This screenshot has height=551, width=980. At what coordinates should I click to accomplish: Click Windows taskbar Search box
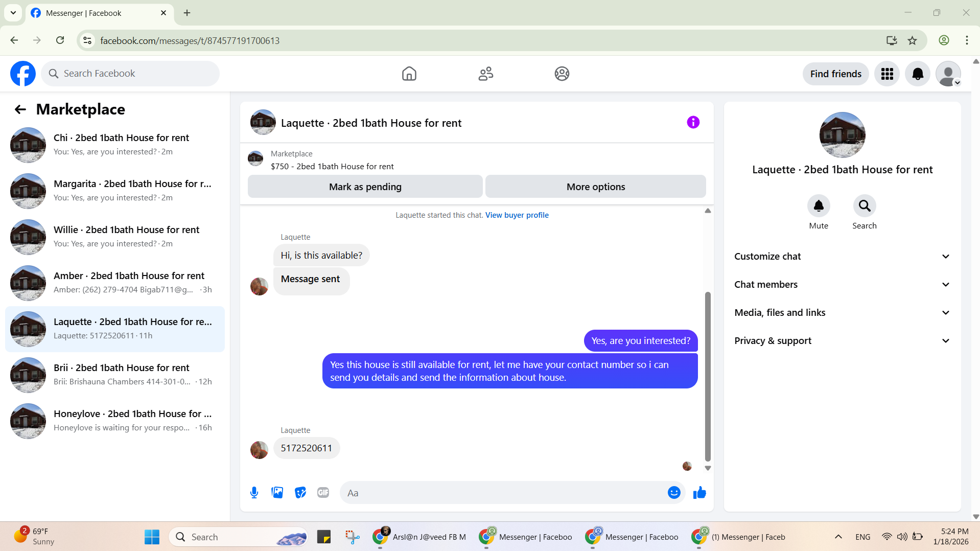click(238, 537)
